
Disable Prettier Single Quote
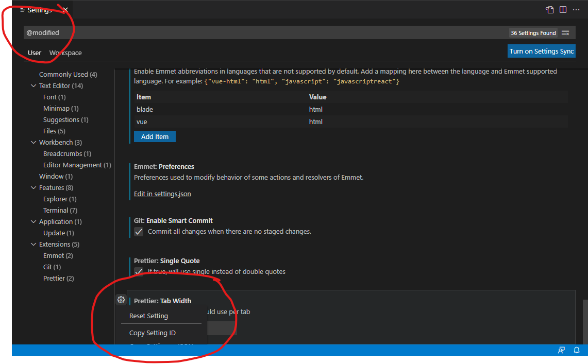tap(138, 272)
